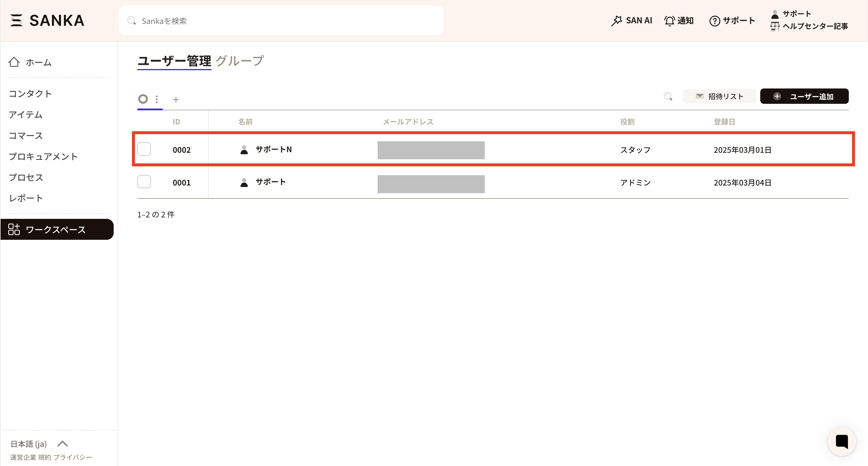The width and height of the screenshot is (868, 466).
Task: Open SAN AI assistant
Action: [x=632, y=21]
